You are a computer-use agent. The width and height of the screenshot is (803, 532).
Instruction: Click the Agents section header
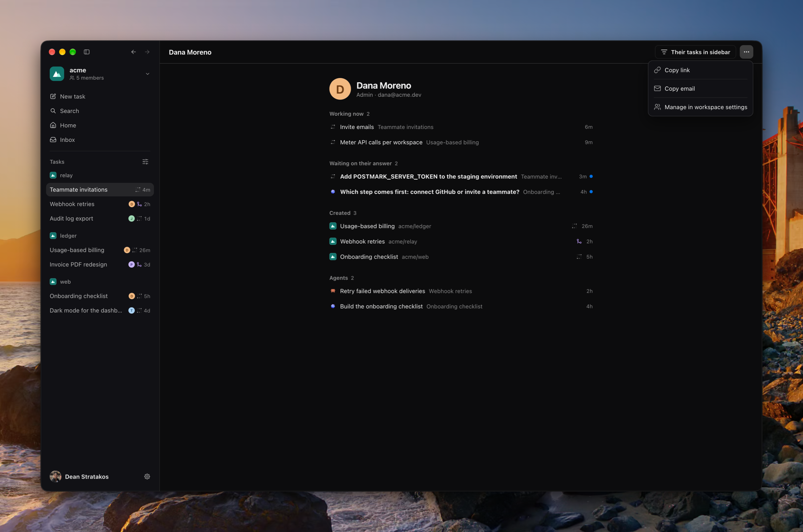(341, 278)
